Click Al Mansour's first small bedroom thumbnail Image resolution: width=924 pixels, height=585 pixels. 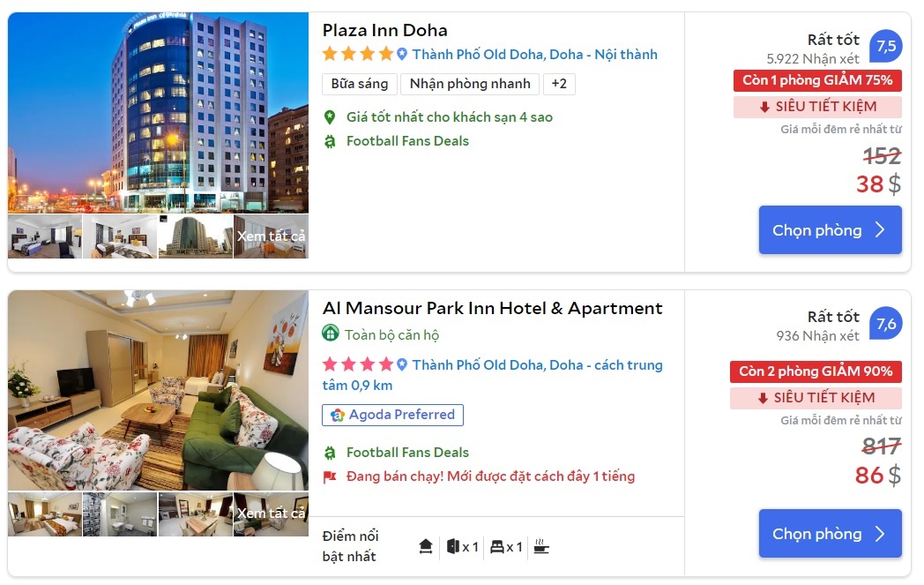44,514
